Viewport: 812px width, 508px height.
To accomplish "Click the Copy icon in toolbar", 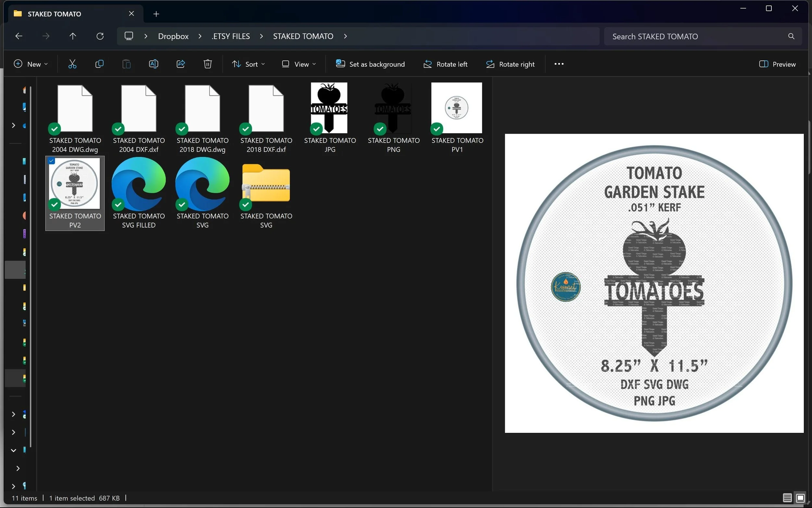I will click(99, 64).
